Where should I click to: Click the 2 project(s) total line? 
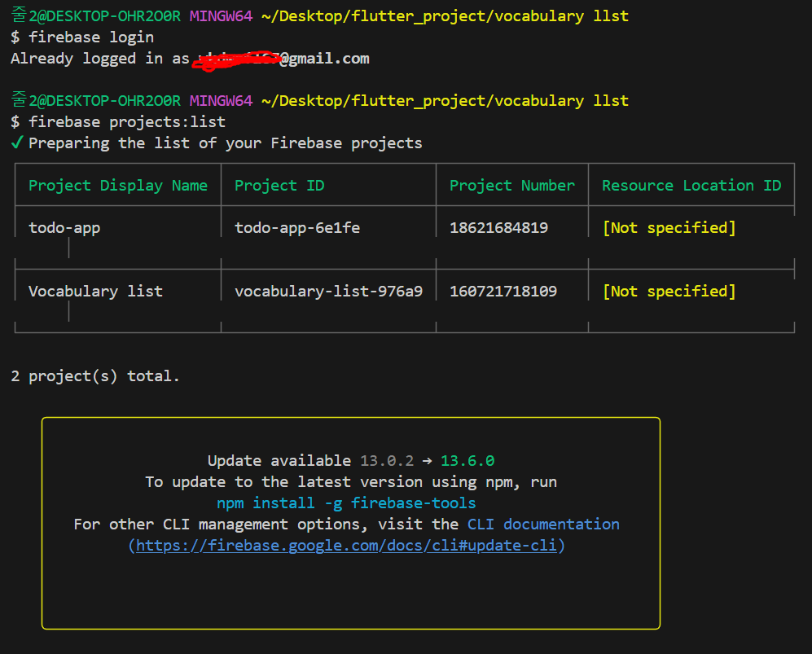coord(95,375)
